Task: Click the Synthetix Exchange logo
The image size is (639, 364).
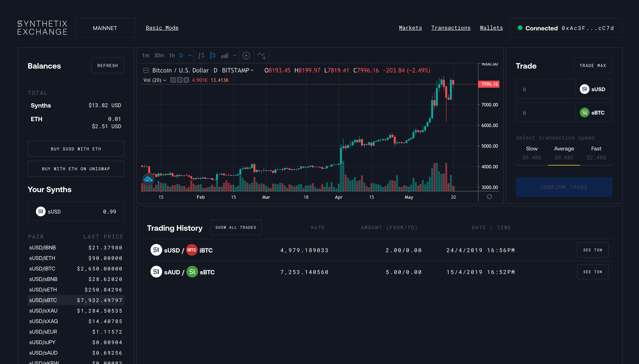Action: click(x=42, y=27)
